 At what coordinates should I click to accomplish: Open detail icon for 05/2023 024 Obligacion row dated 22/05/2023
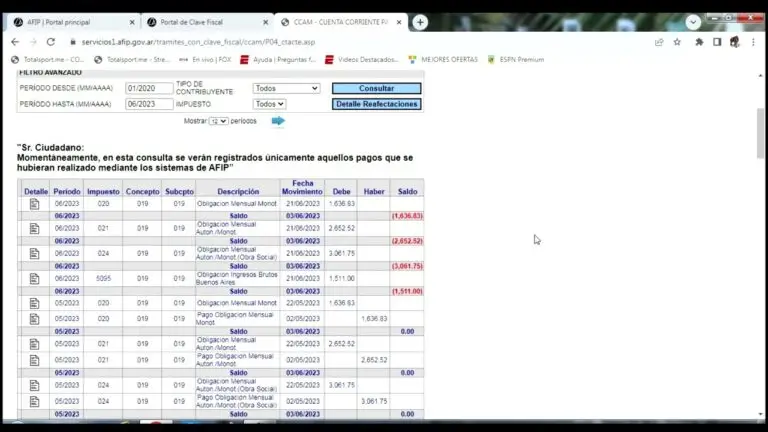[x=34, y=385]
